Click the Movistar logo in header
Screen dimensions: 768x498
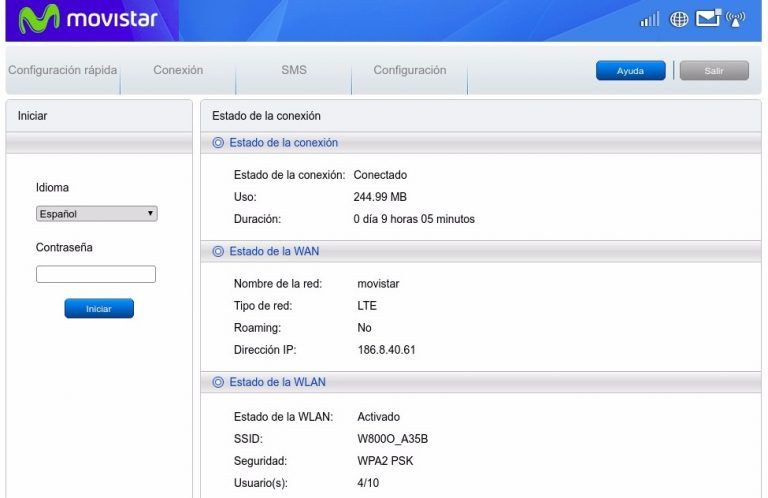[x=89, y=19]
